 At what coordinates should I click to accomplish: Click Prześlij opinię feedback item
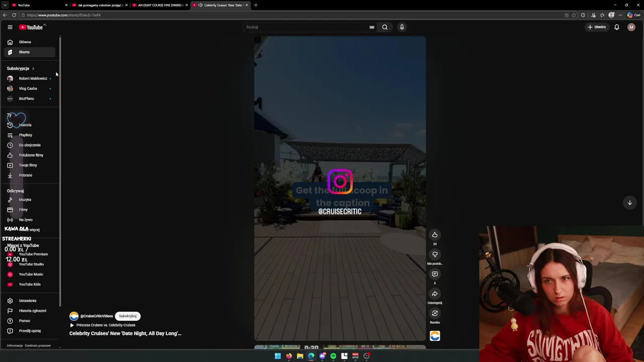(30, 331)
